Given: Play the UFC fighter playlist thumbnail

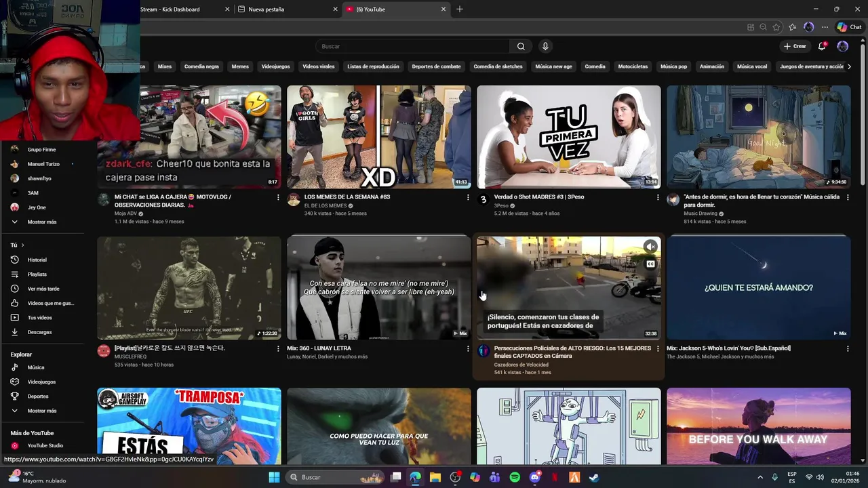Looking at the screenshot, I should [189, 288].
